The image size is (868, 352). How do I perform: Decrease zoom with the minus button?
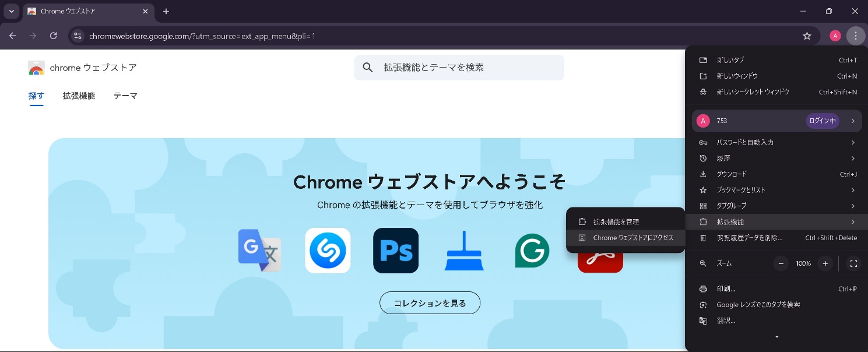click(x=781, y=263)
